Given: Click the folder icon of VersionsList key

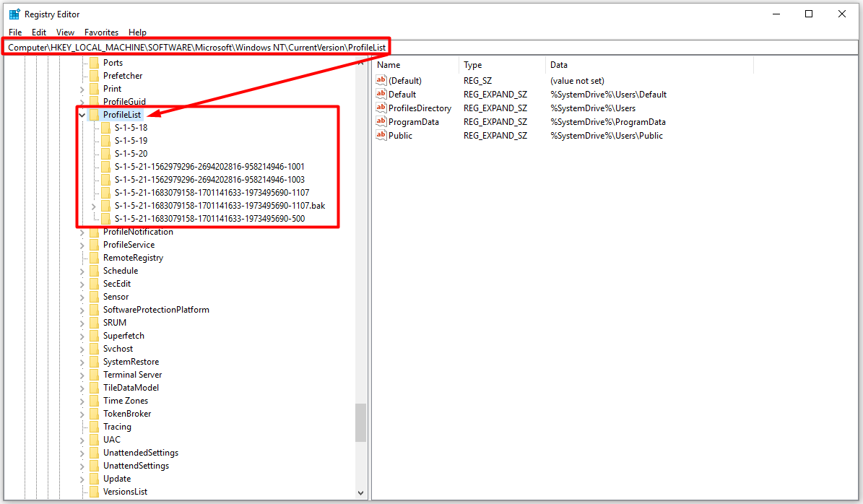Looking at the screenshot, I should click(x=94, y=491).
